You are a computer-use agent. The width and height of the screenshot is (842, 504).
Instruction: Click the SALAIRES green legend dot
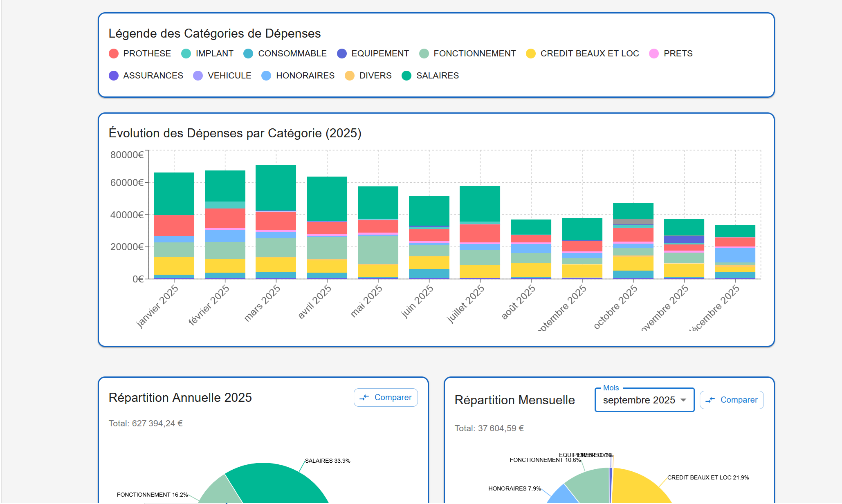tap(406, 76)
